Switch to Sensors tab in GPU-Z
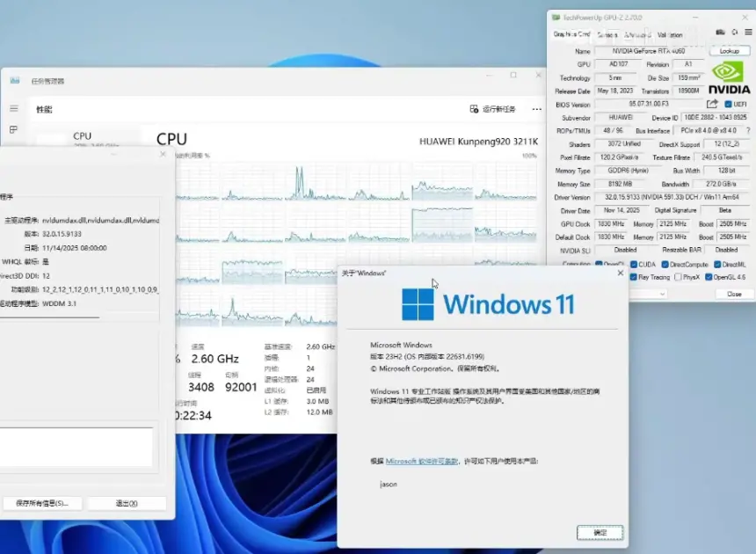The image size is (756, 554). pos(607,34)
